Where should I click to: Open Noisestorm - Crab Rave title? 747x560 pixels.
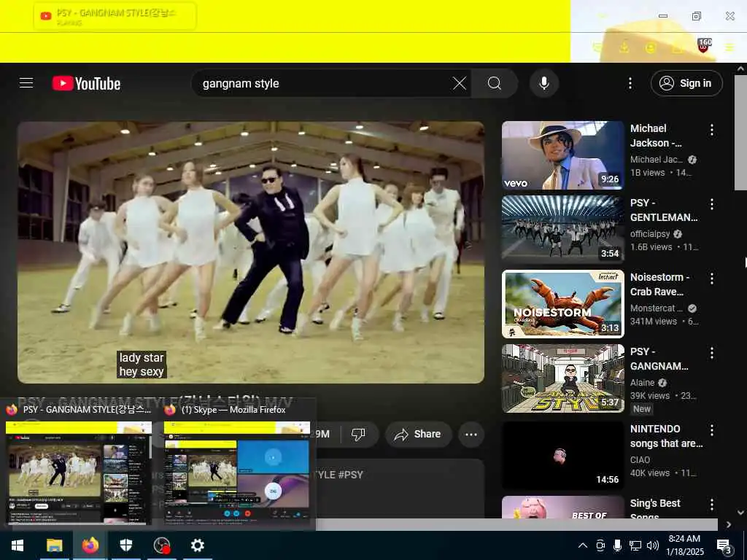[659, 284]
